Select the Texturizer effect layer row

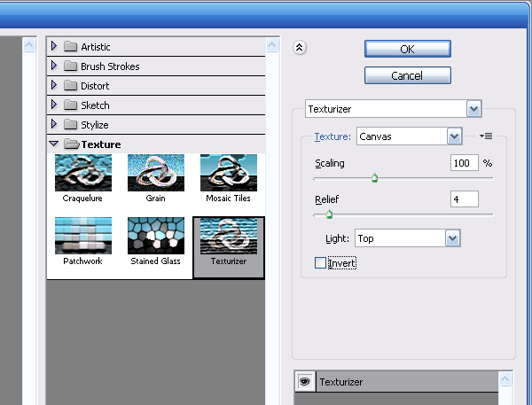(x=397, y=382)
